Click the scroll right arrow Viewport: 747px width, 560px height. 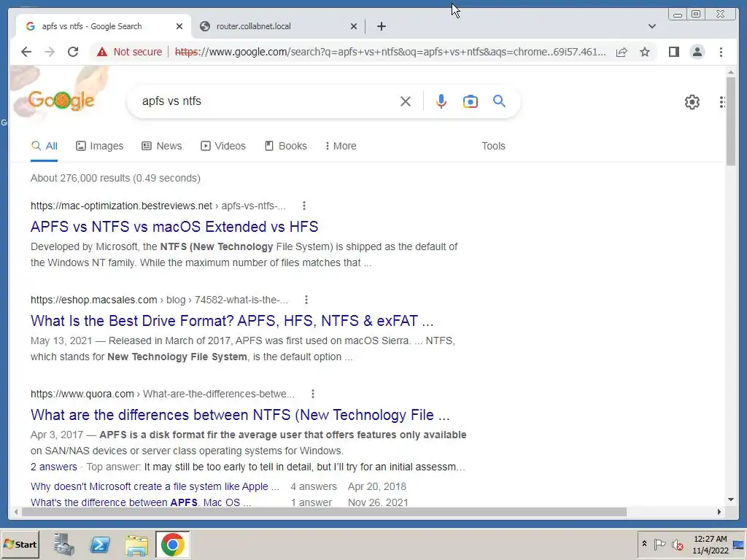point(719,512)
